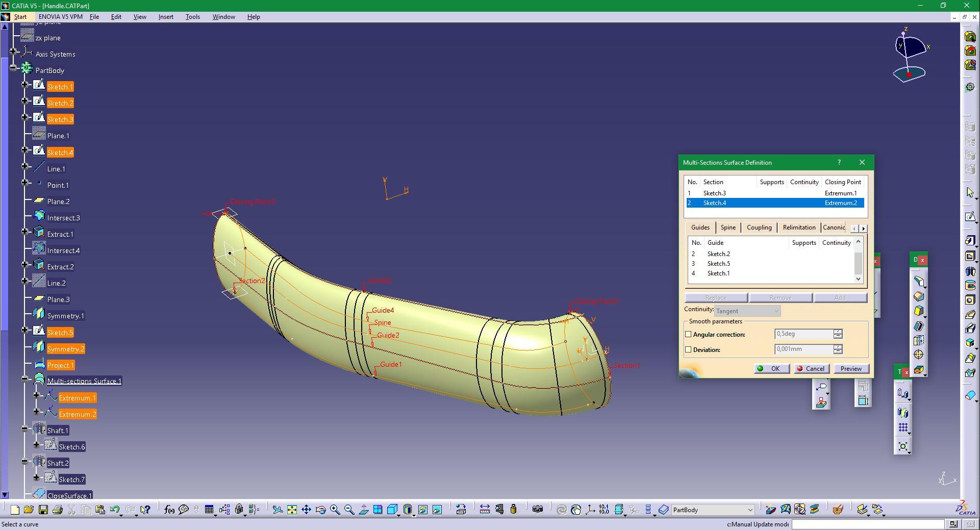The width and height of the screenshot is (980, 530).
Task: Enable the Deviation checkbox
Action: click(x=688, y=350)
